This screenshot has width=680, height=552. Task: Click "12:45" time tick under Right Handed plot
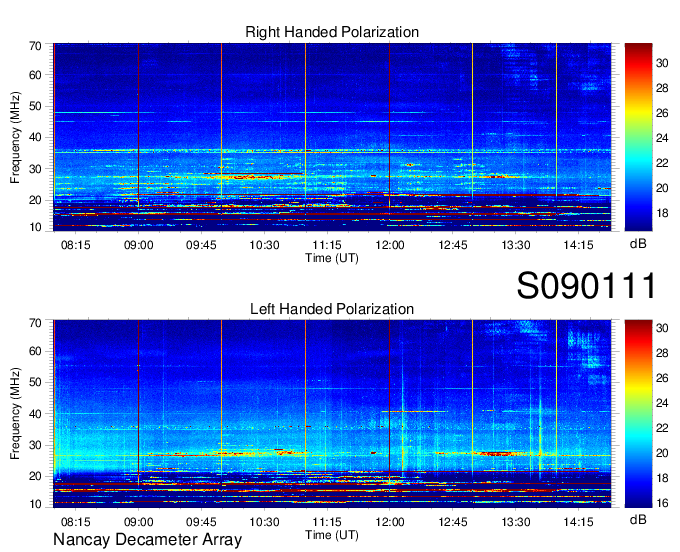tap(453, 245)
